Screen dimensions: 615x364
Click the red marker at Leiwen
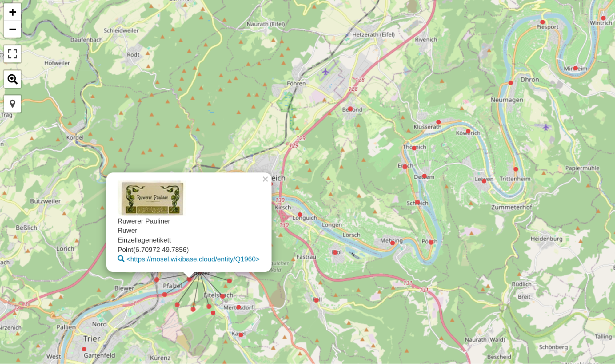tap(484, 181)
